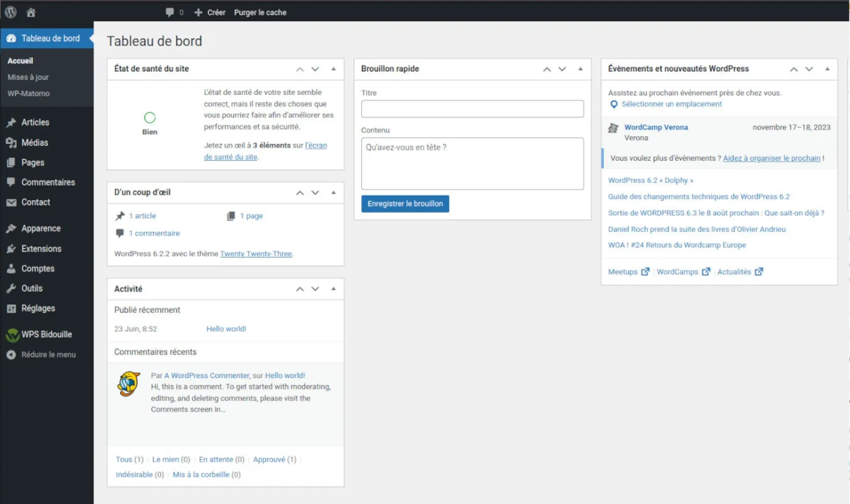The height and width of the screenshot is (504, 850).
Task: Toggle the Brouillon rapide panel closed
Action: point(580,69)
